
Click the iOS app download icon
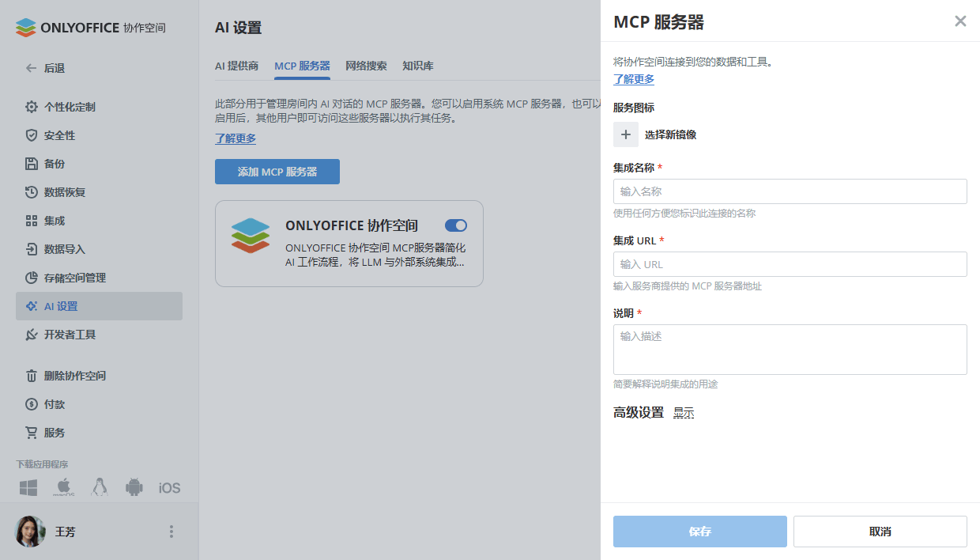pyautogui.click(x=168, y=487)
